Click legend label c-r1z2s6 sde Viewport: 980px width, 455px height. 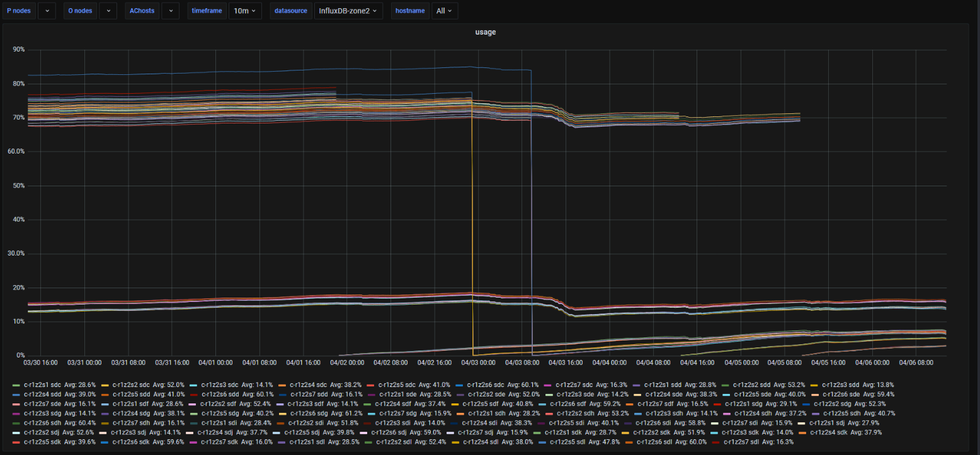click(x=841, y=394)
